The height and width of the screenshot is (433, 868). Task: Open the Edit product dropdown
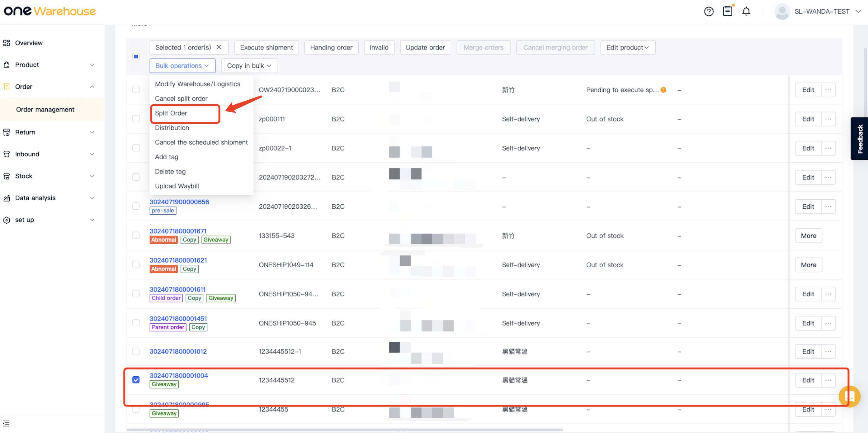click(627, 48)
